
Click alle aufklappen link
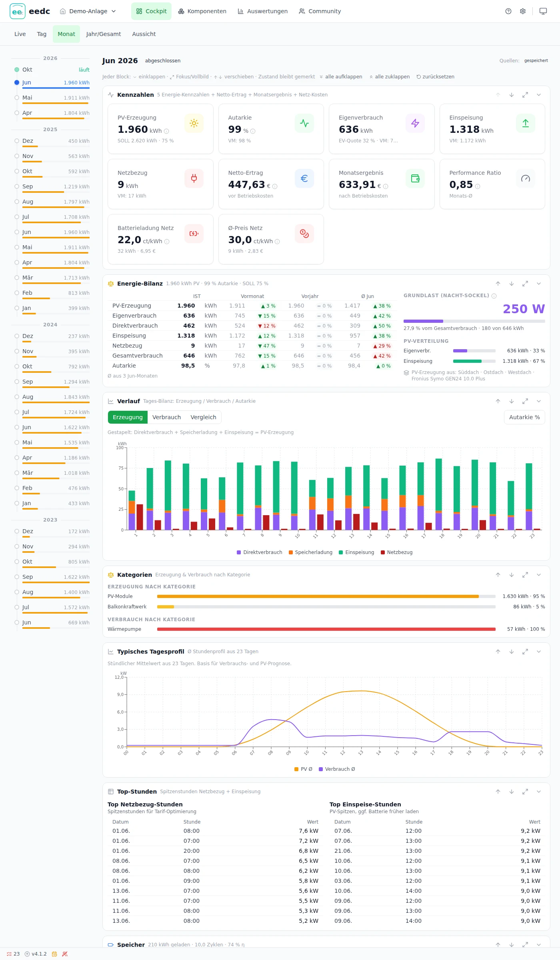point(340,77)
